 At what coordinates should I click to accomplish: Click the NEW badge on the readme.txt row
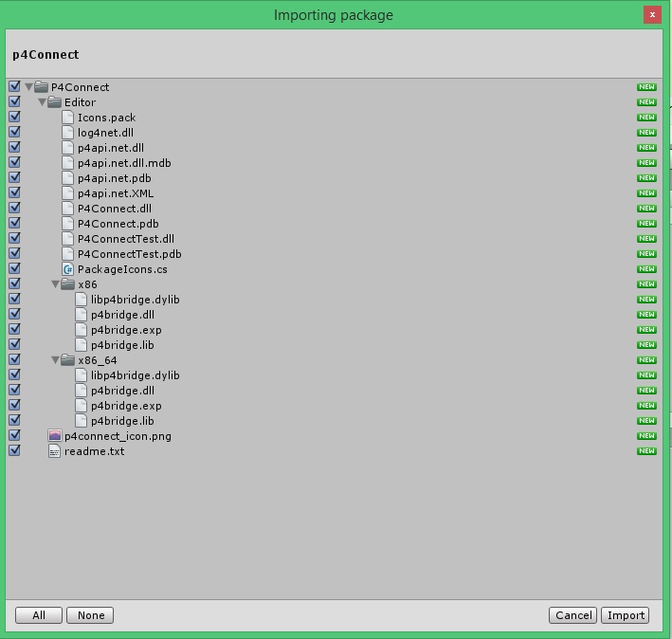[646, 451]
